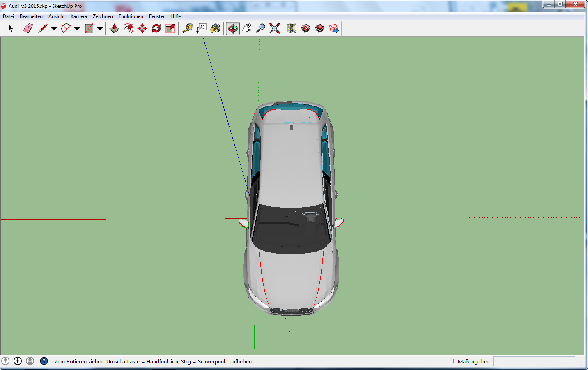Select the Rotate tool
Viewport: 588px width, 370px height.
(156, 28)
